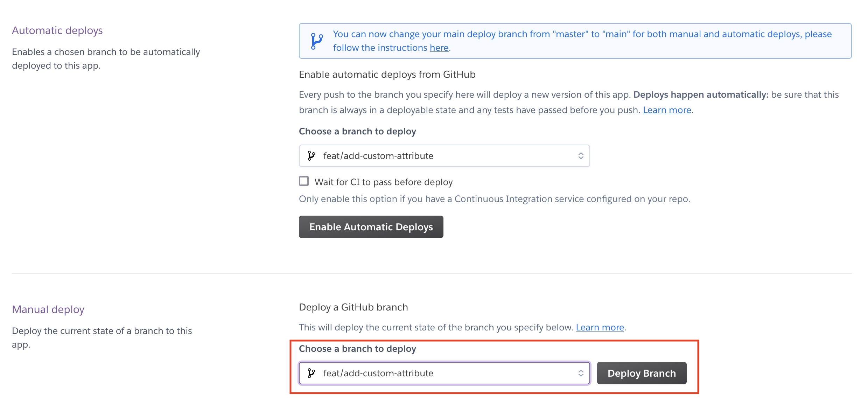868x405 pixels.
Task: Click the up-down arrows on the manual deploy branch selector
Action: [581, 373]
